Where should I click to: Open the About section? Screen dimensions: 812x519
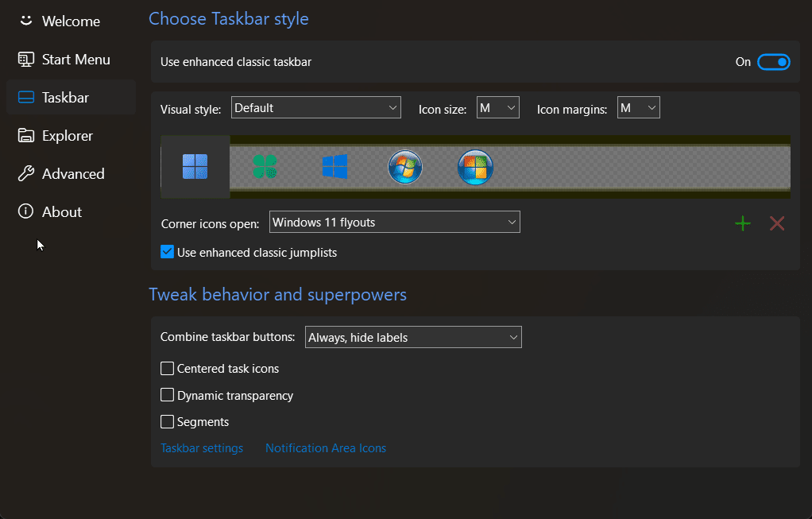click(62, 212)
